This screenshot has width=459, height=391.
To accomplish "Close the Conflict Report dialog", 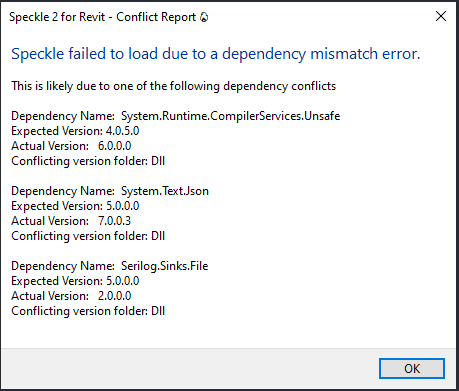I will click(441, 16).
